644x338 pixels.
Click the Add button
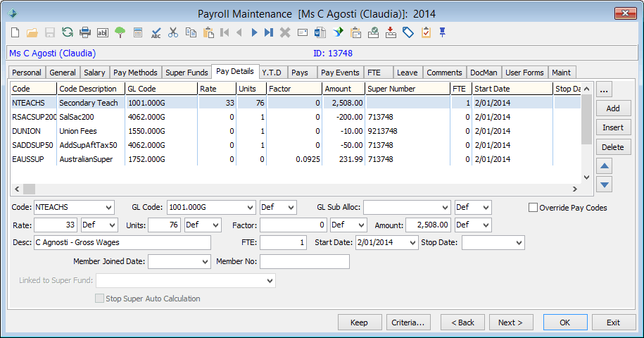(613, 108)
